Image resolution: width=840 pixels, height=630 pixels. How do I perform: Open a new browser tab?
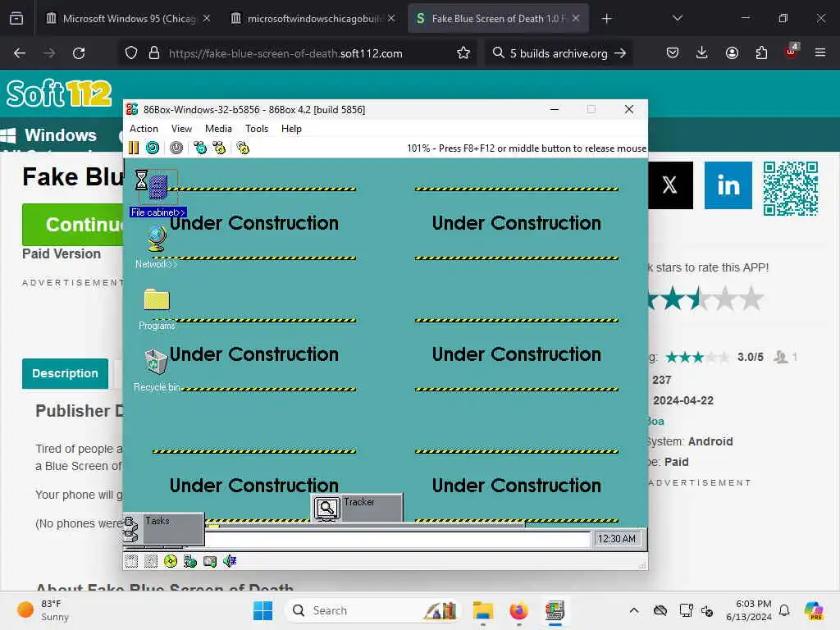[x=606, y=19]
